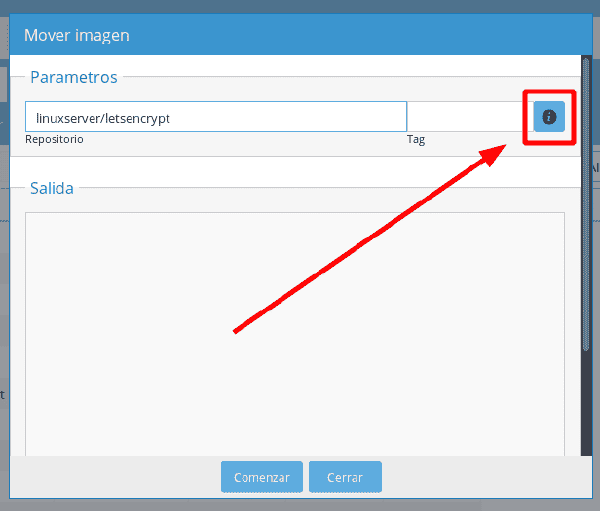Viewport: 600px width, 511px height.
Task: Focus the Repositorio input with linuxserver/letsencrypt
Action: tap(216, 117)
